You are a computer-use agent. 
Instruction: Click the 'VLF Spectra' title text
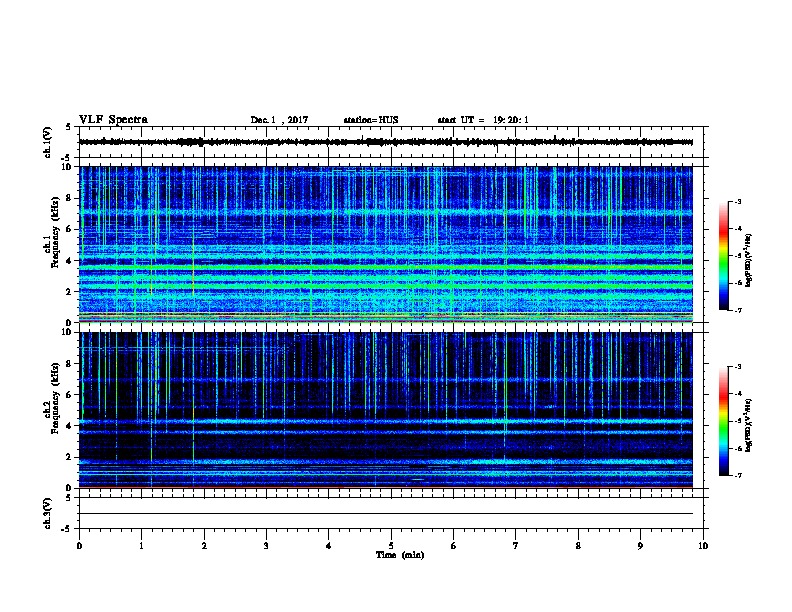pos(113,119)
